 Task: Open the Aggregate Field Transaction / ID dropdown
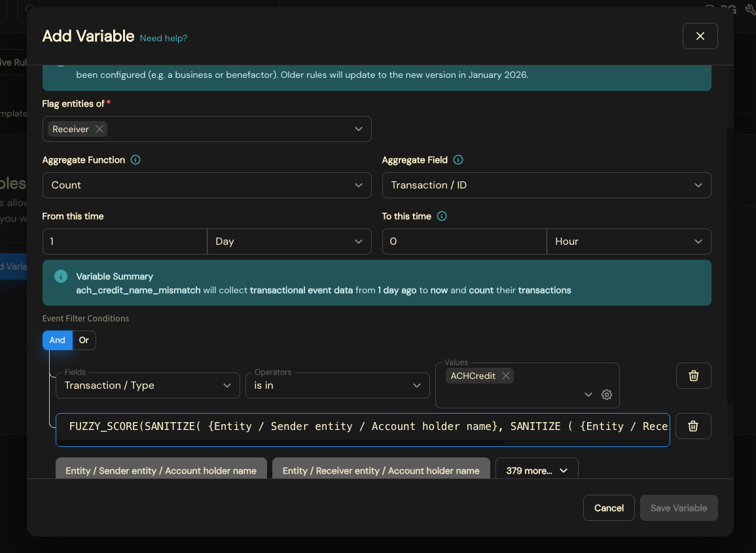(x=547, y=185)
